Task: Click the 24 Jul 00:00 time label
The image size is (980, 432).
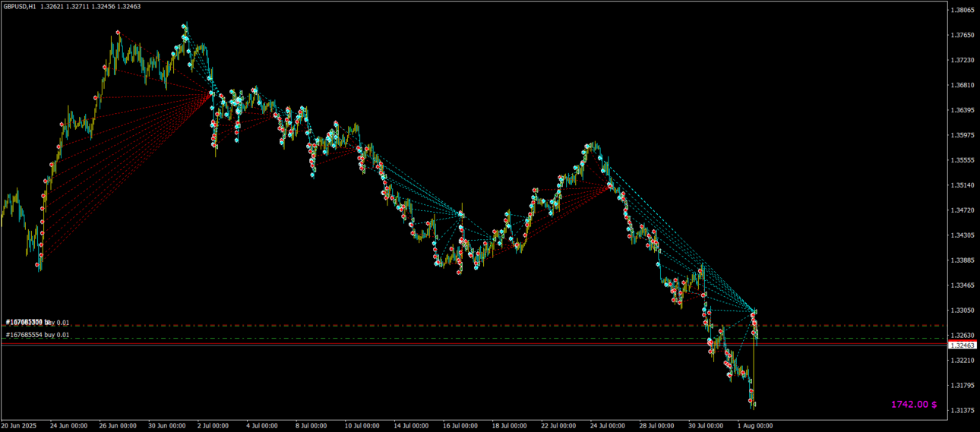Action: [x=607, y=426]
